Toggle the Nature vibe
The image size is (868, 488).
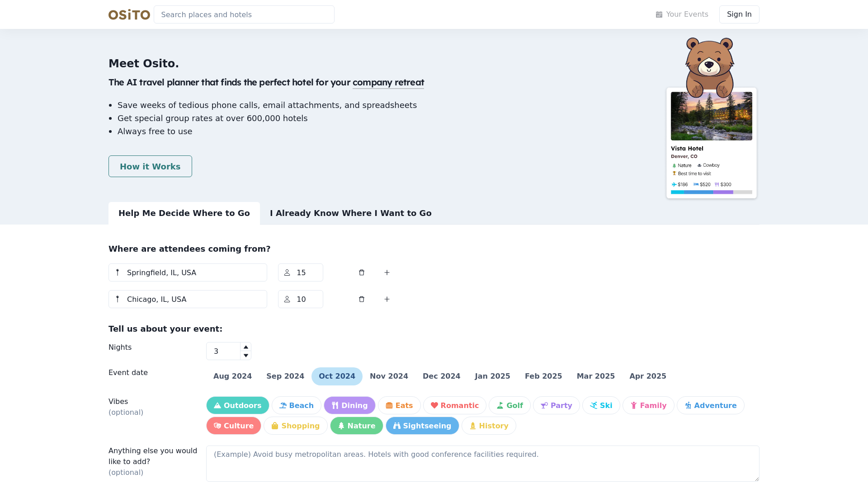357,426
